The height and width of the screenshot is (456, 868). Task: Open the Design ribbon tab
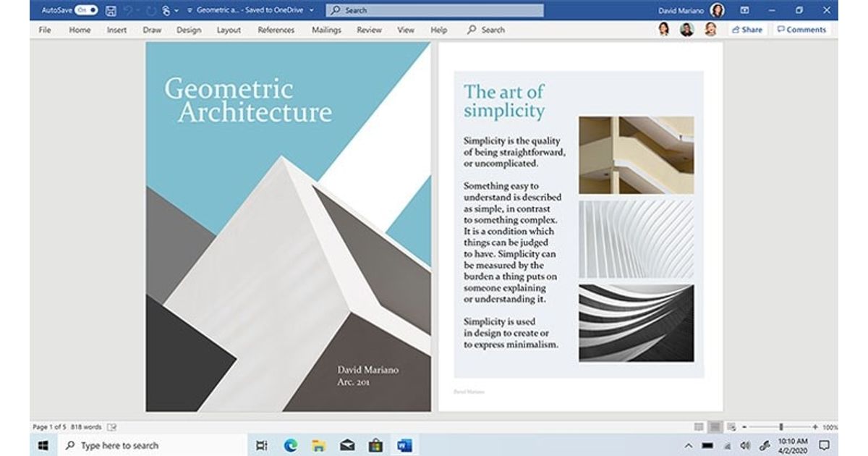point(188,30)
